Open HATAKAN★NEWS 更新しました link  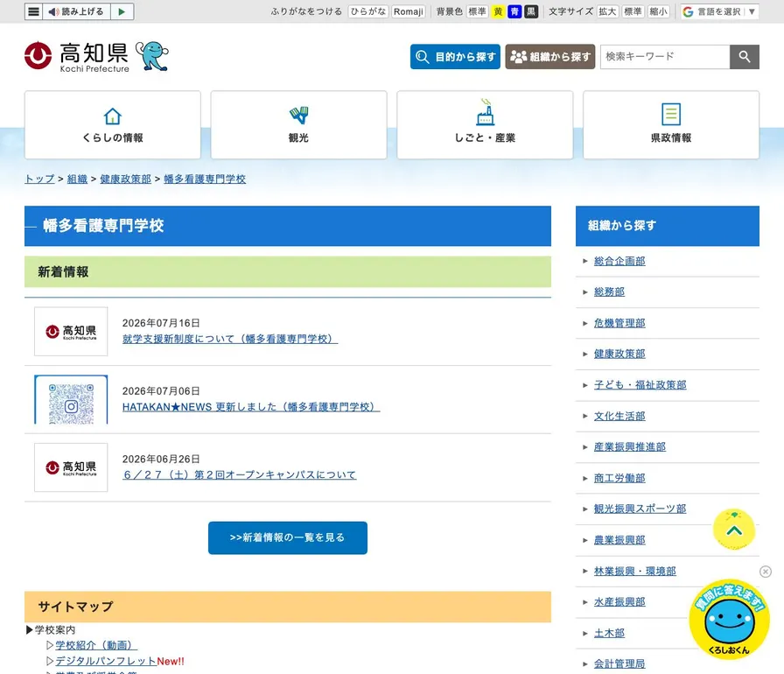(x=251, y=407)
